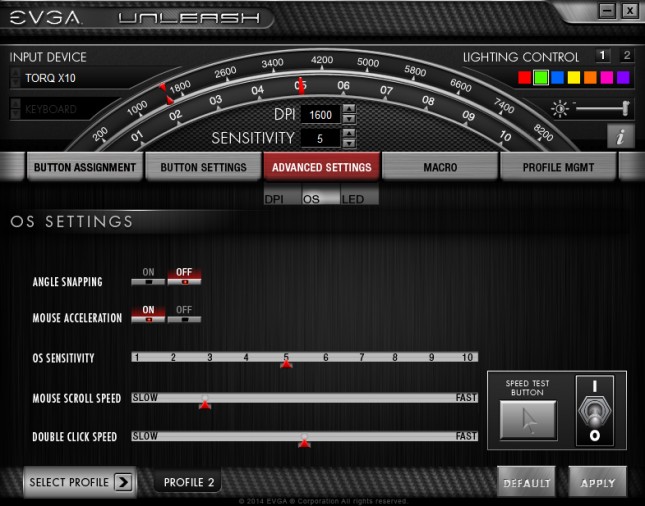Click Mouse Scroll Speed slider marker
The image size is (645, 506).
[205, 403]
